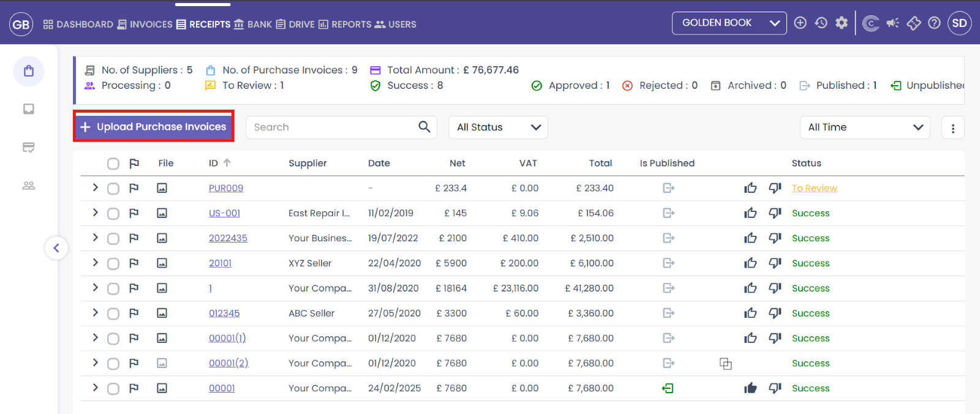This screenshot has height=414, width=980.
Task: Open settings gear in header
Action: [x=842, y=23]
